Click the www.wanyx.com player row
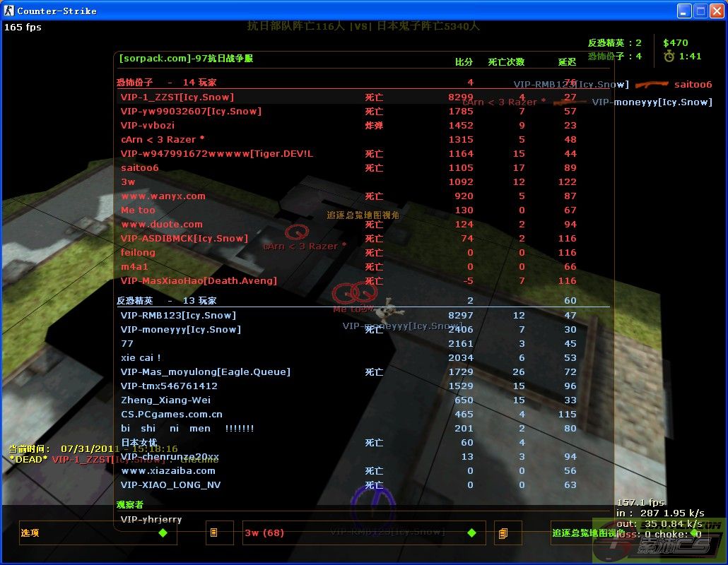The image size is (728, 565). point(163,196)
